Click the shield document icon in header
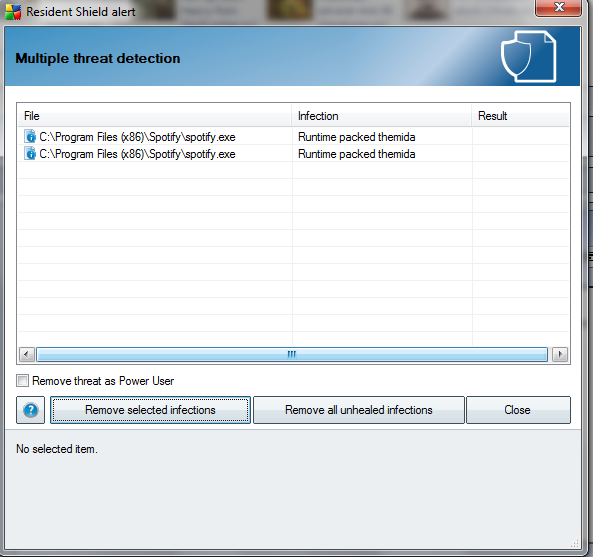Viewport: 593px width, 557px height. click(x=528, y=57)
